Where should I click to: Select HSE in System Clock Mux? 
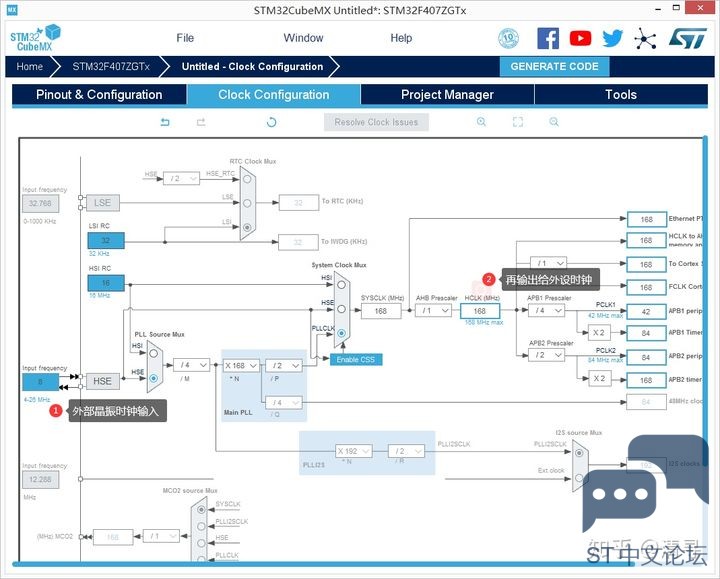point(341,309)
